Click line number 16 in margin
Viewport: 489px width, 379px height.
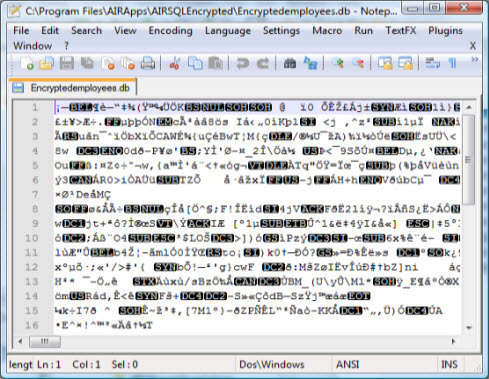[32, 325]
